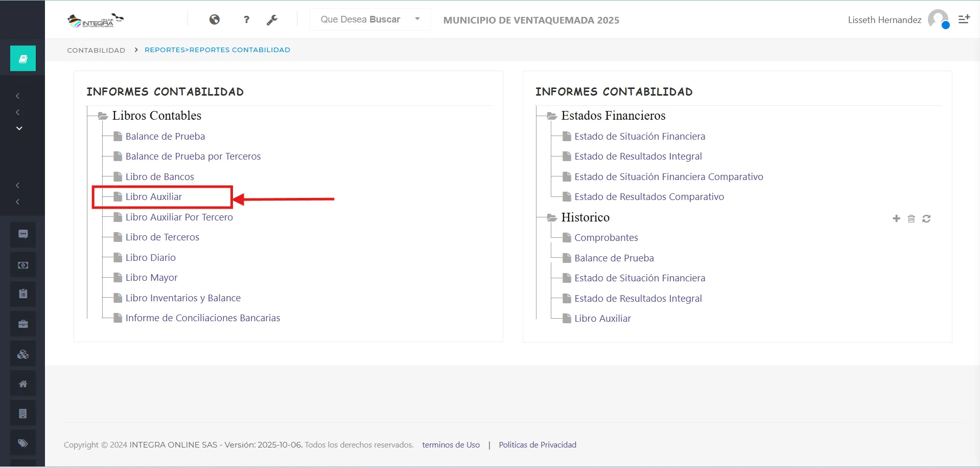Open help via the question mark icon
The image size is (980, 468).
pos(246,19)
